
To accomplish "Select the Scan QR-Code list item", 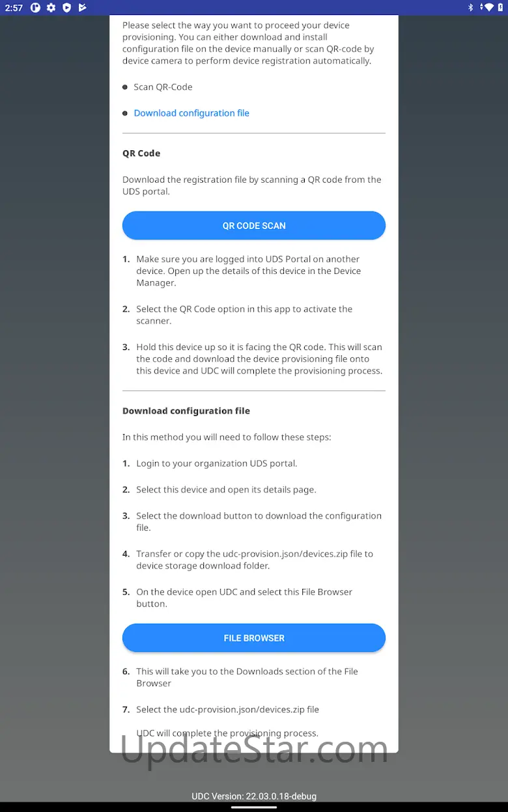I will click(x=163, y=87).
